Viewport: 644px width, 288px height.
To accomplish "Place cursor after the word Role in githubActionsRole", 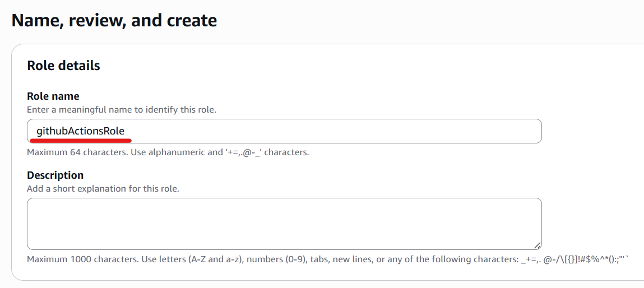I will point(125,131).
